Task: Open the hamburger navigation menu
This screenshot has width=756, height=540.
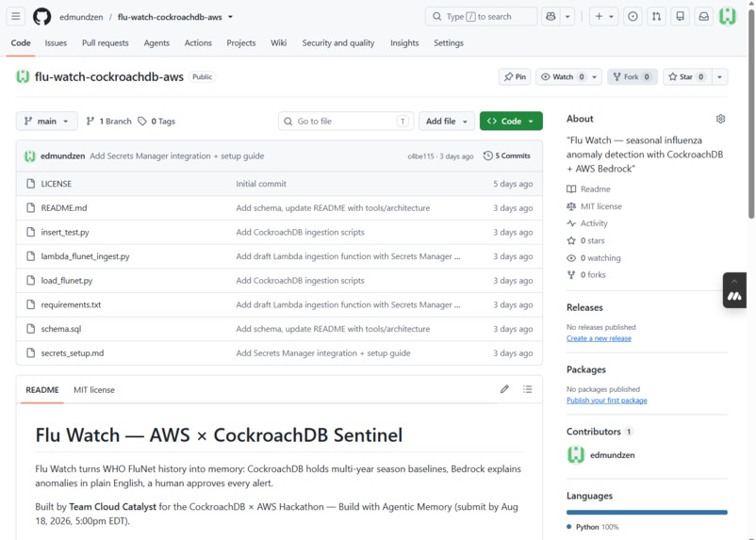Action: (x=16, y=16)
